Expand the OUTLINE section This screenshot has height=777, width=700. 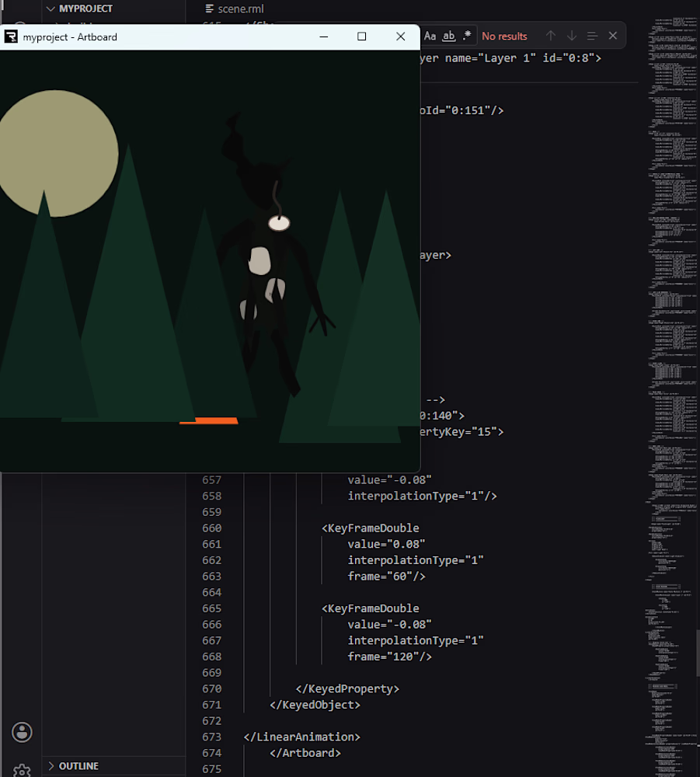(x=73, y=766)
